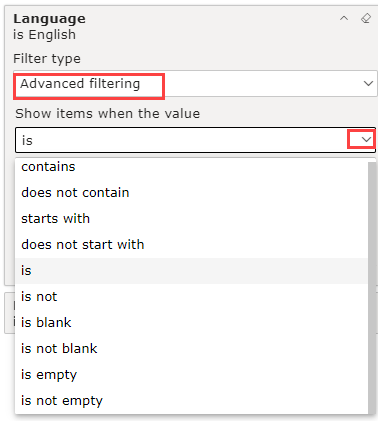Open the Advanced filtering filter type dropdown
Image resolution: width=378 pixels, height=421 pixels.
195,84
